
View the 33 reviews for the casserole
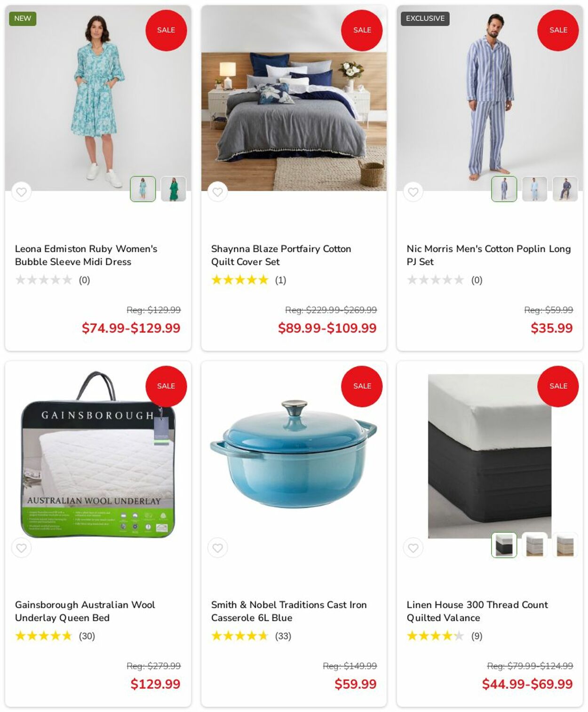[283, 636]
